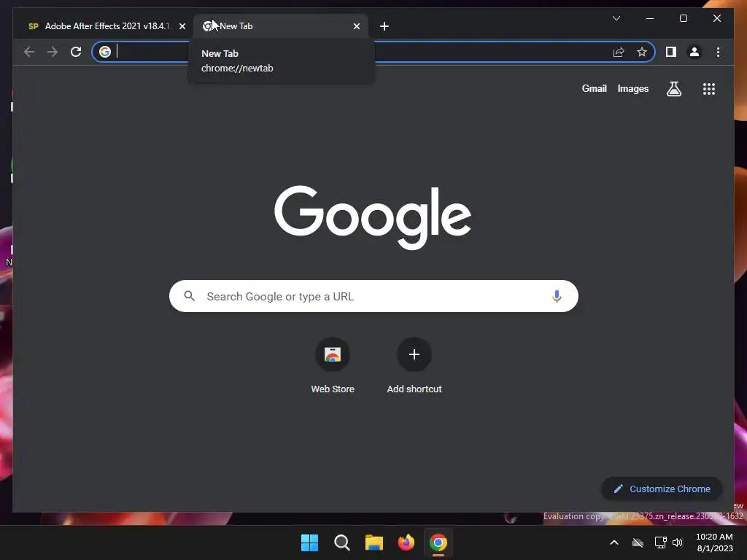
Task: Open Google Images link
Action: [632, 88]
